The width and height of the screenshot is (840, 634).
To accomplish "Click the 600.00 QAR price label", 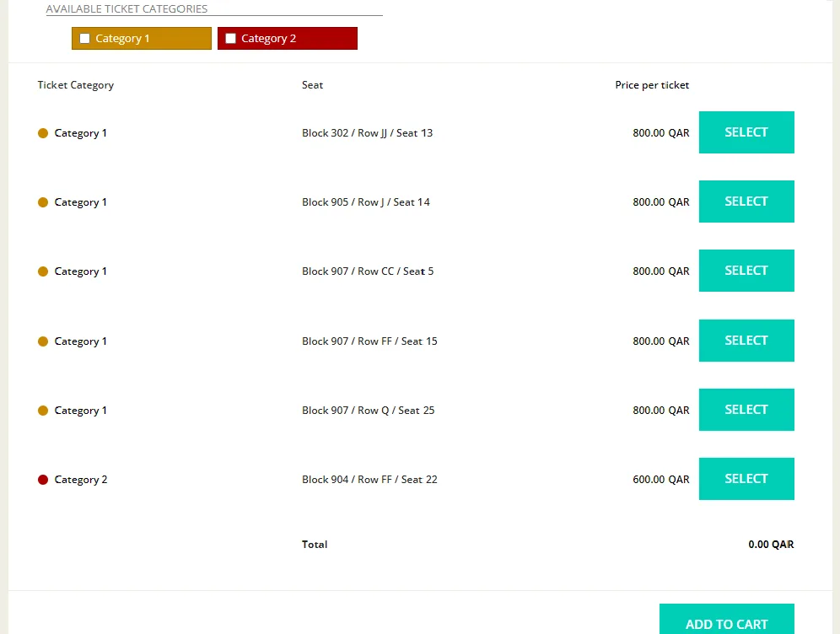I will click(660, 479).
